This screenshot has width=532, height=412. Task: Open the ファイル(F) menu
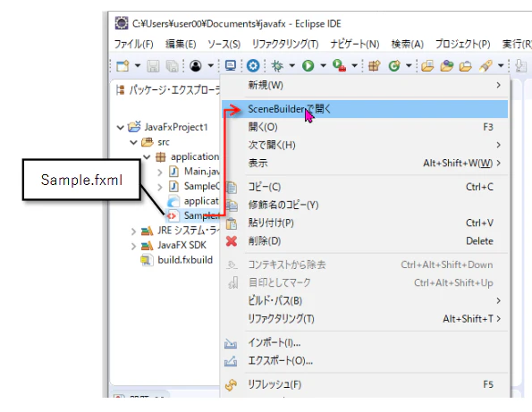coord(133,44)
